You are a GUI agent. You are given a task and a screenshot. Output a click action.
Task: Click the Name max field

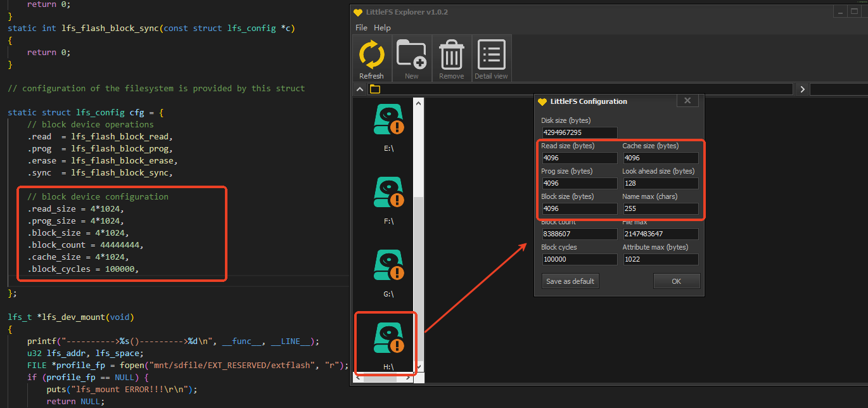tap(661, 208)
